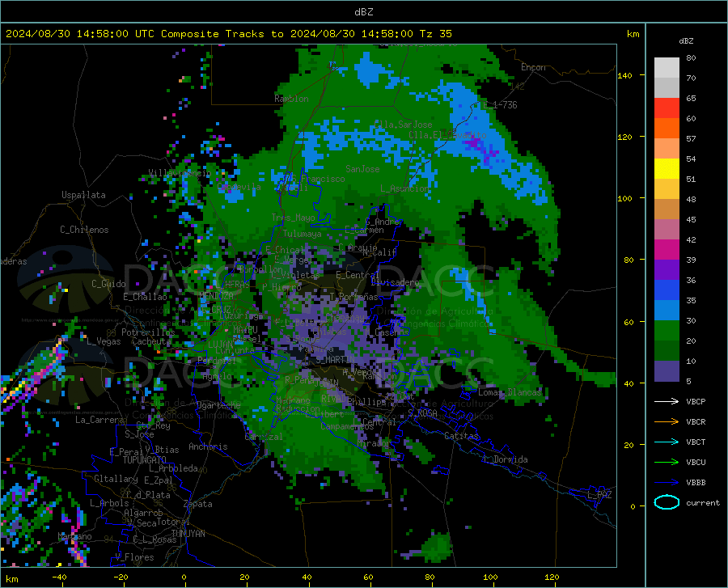Click the cyan VBCT arrow icon
The height and width of the screenshot is (588, 728).
[x=667, y=442]
